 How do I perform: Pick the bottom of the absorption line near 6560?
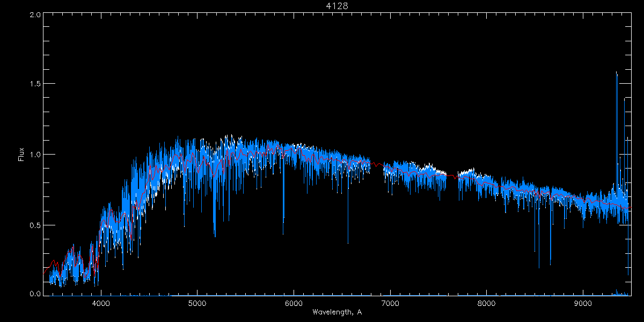click(348, 243)
